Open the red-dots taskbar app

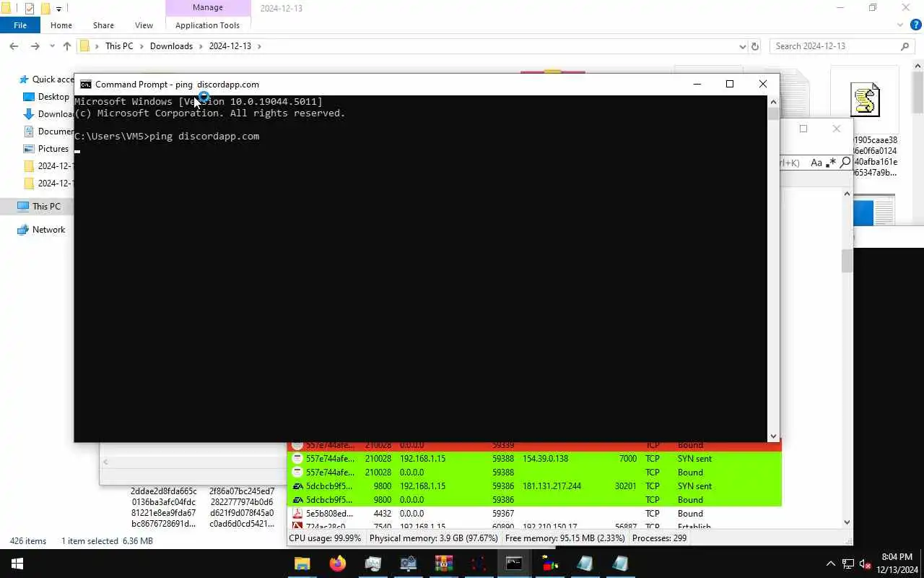(x=479, y=564)
